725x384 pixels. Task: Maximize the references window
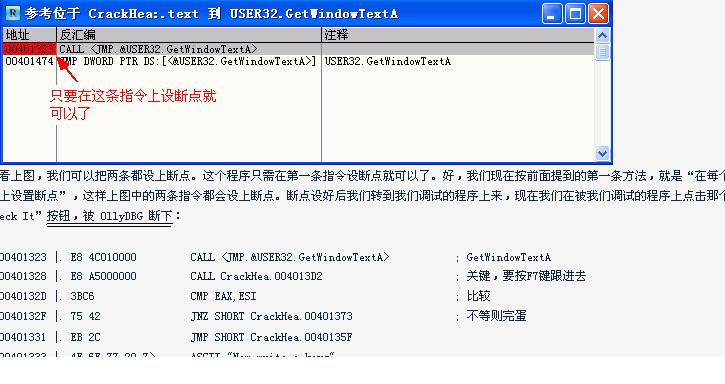(575, 13)
